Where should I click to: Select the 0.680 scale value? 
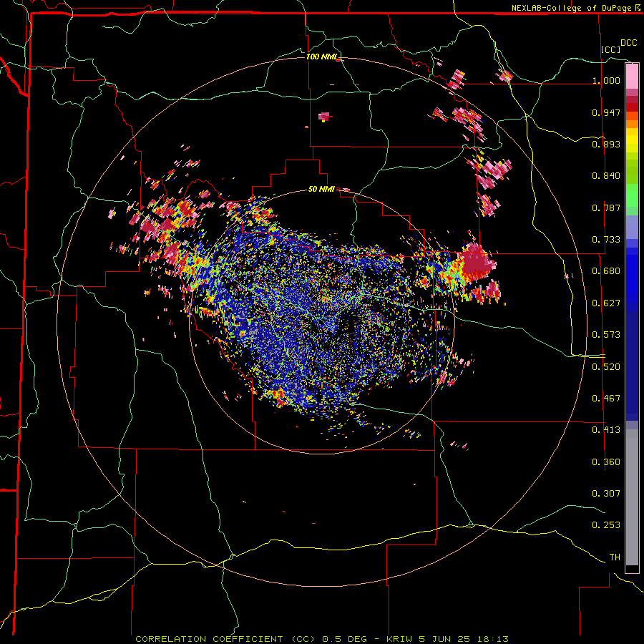point(606,271)
